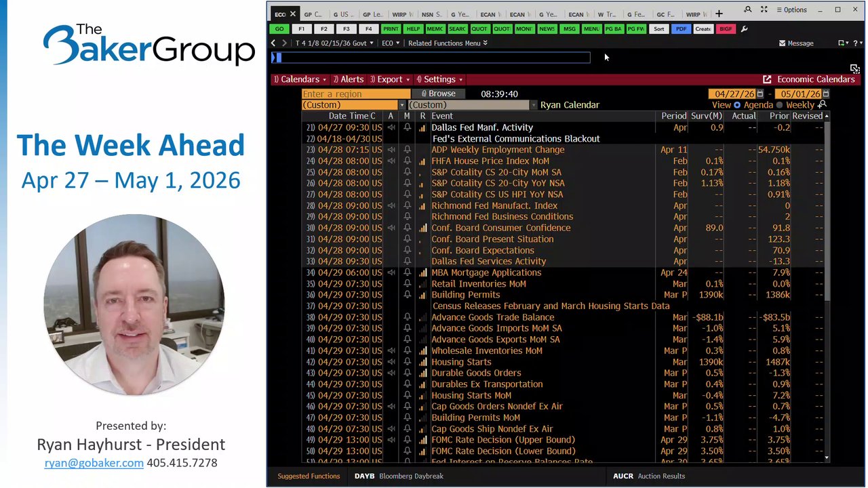This screenshot has width=868, height=488.
Task: Open the second gray (Custom) dropdown
Action: point(472,105)
